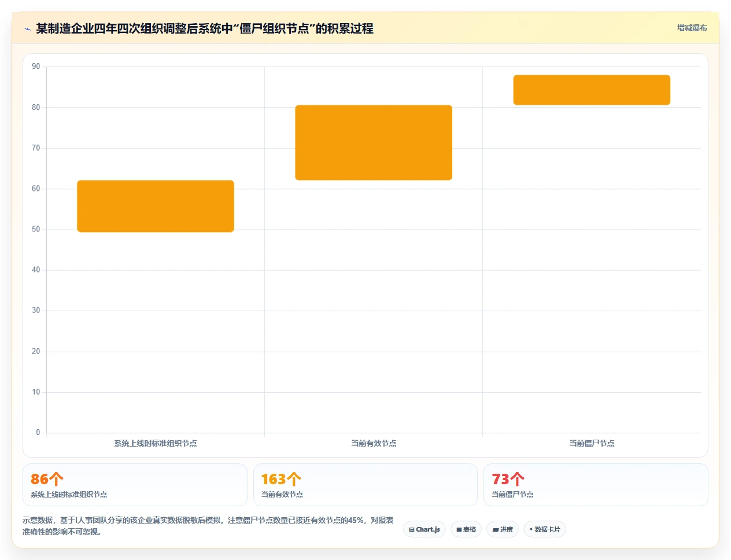Screen dimensions: 731x560
Task: Click the Chart.js tag
Action: point(424,529)
